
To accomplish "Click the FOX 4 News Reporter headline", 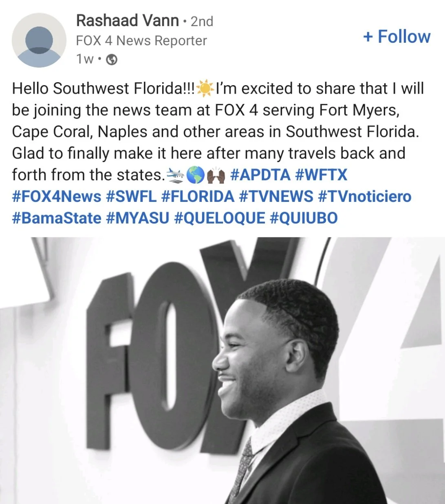I will coord(141,41).
